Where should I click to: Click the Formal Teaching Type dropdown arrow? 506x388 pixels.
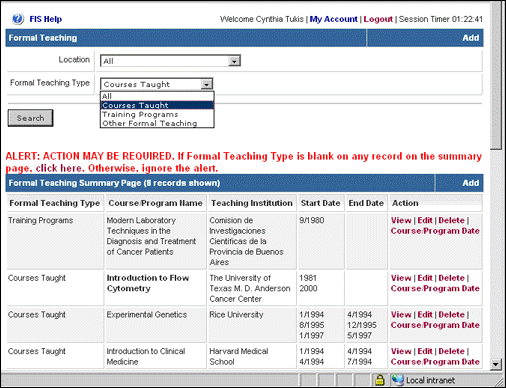[x=207, y=84]
